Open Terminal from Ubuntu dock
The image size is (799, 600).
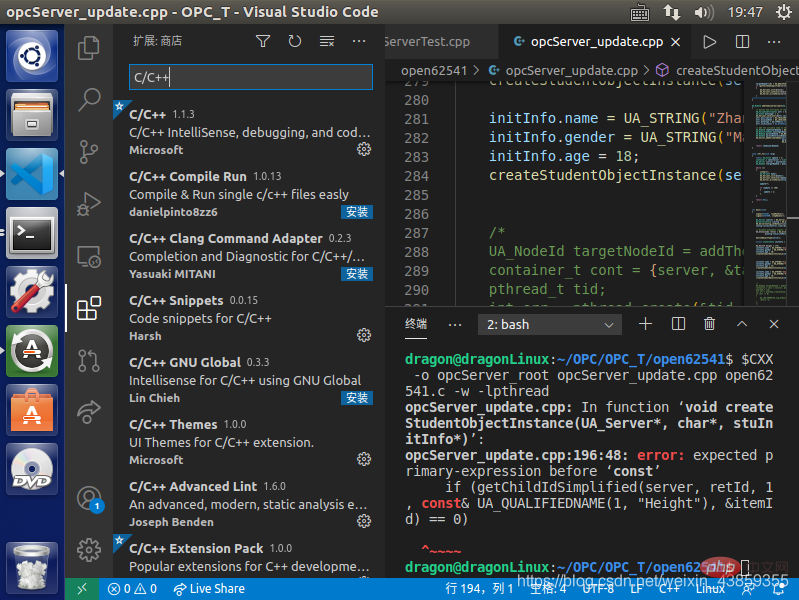(x=32, y=233)
